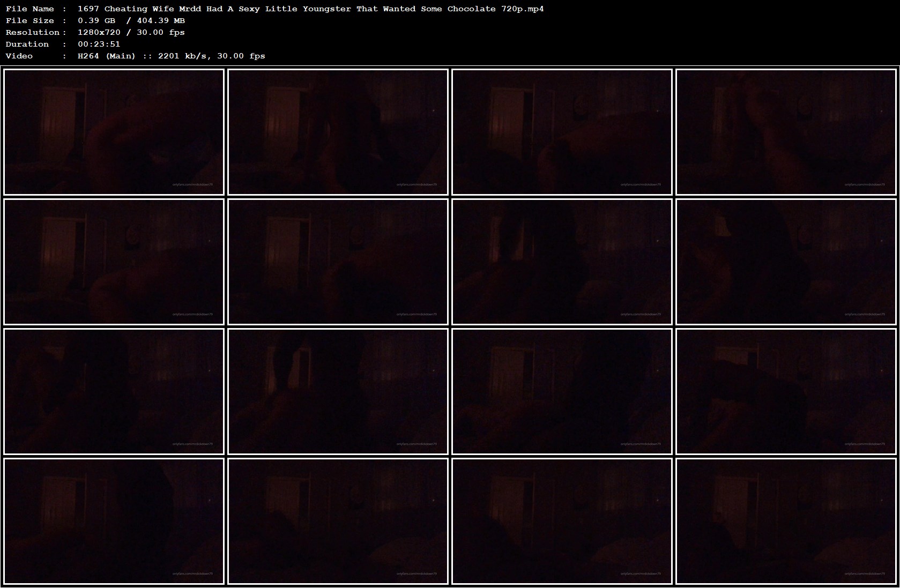This screenshot has width=900, height=588.
Task: Open the third thumbnail in the second row
Action: (x=562, y=262)
